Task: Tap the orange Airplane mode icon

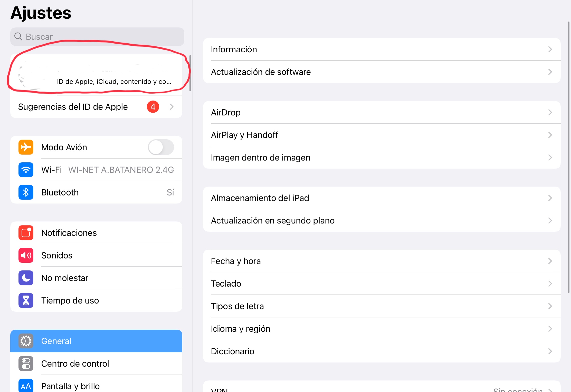Action: coord(26,147)
